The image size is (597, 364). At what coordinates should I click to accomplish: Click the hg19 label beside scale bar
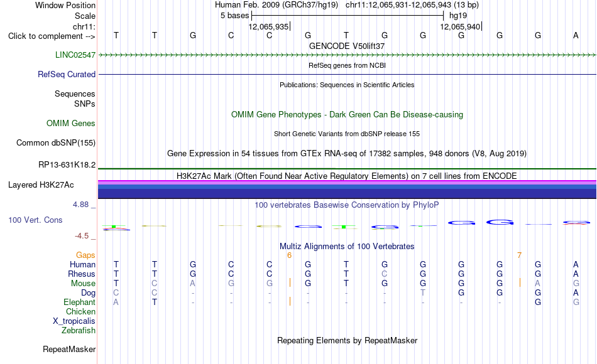tap(458, 16)
